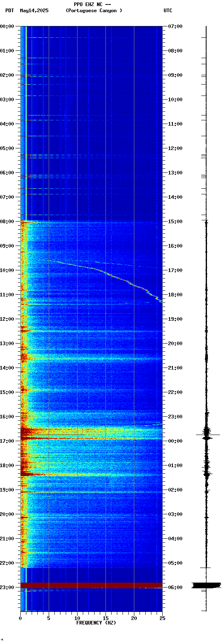
Task: Click the 20:00 PDT time tick label
Action: coord(7,514)
